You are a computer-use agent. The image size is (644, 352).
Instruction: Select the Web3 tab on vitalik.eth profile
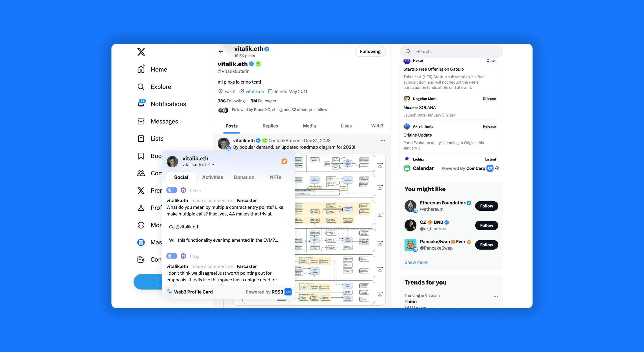[377, 126]
